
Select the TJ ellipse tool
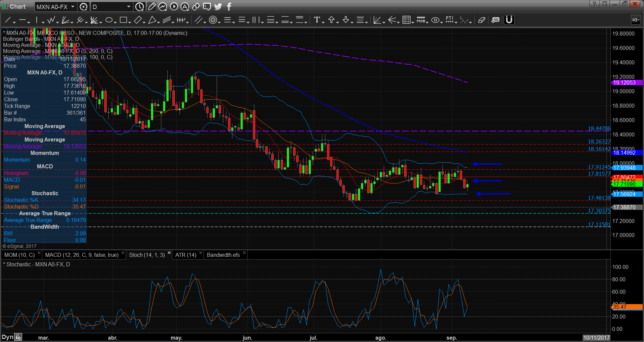tap(435, 20)
